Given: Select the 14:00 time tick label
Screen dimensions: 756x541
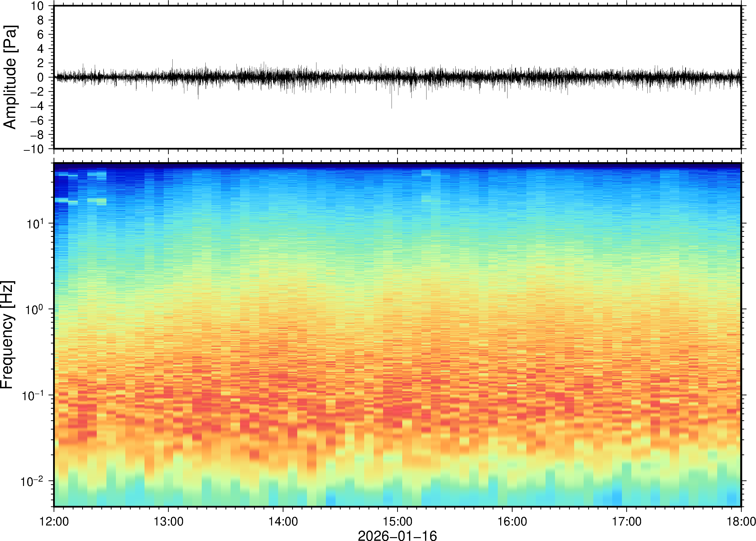Looking at the screenshot, I should click(x=283, y=522).
